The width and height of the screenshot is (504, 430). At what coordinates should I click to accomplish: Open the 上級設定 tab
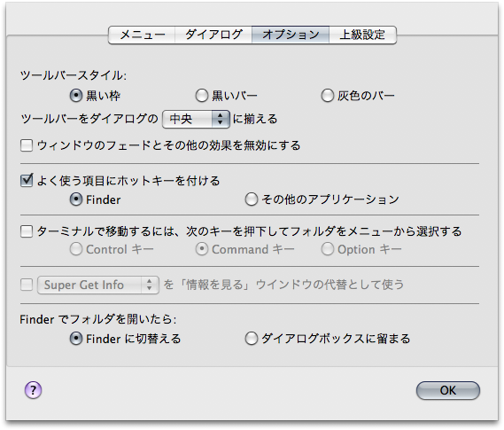tap(362, 35)
